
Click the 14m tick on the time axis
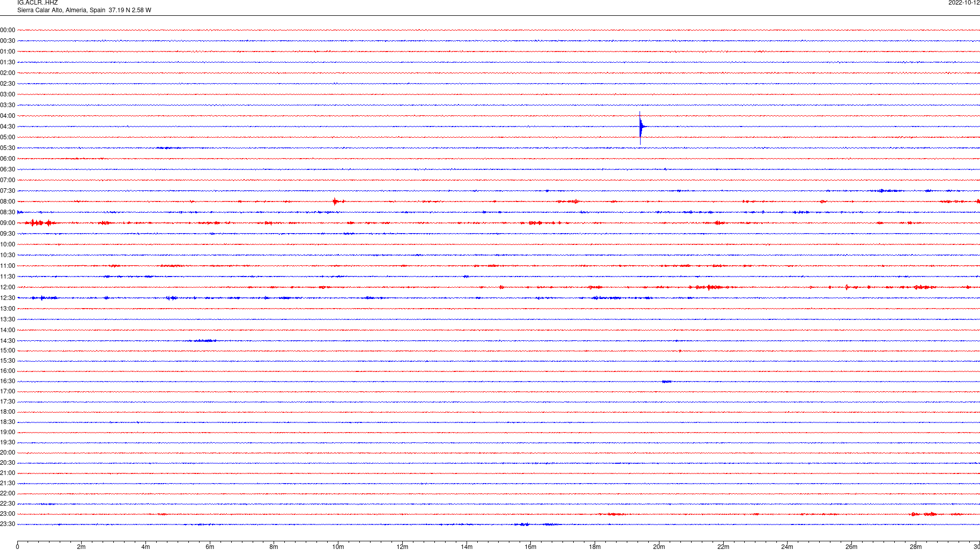click(467, 547)
